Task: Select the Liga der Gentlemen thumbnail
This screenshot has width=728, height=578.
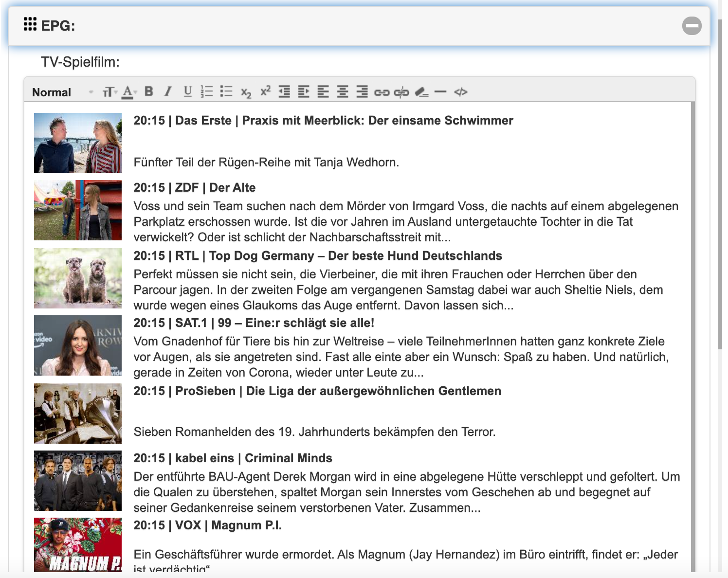Action: 78,414
